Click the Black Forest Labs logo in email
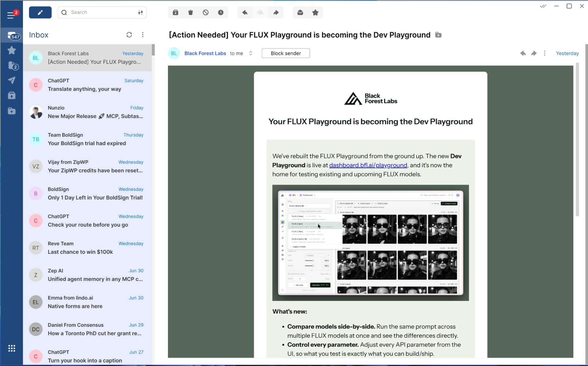This screenshot has width=588, height=366. 370,99
